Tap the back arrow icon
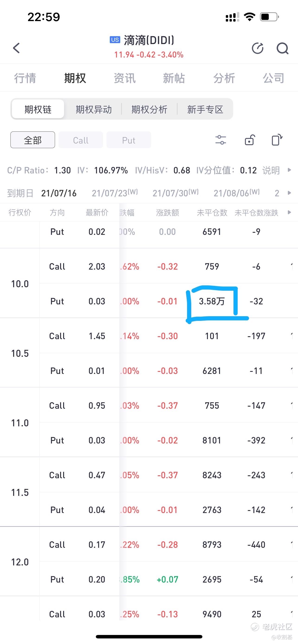Screen dimensions: 298x644 pos(16,48)
